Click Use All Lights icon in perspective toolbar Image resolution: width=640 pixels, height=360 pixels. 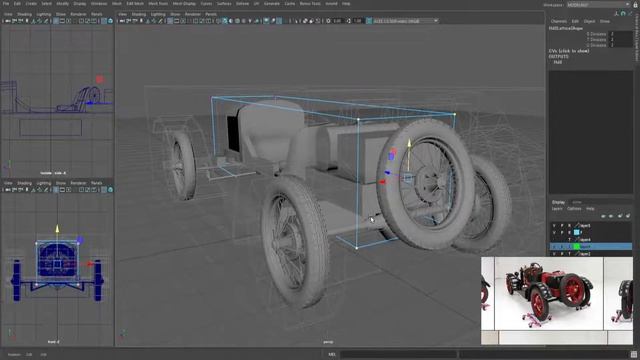pos(250,20)
